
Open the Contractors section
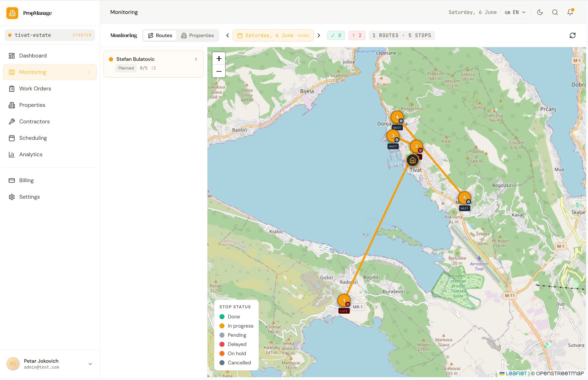coord(50,122)
